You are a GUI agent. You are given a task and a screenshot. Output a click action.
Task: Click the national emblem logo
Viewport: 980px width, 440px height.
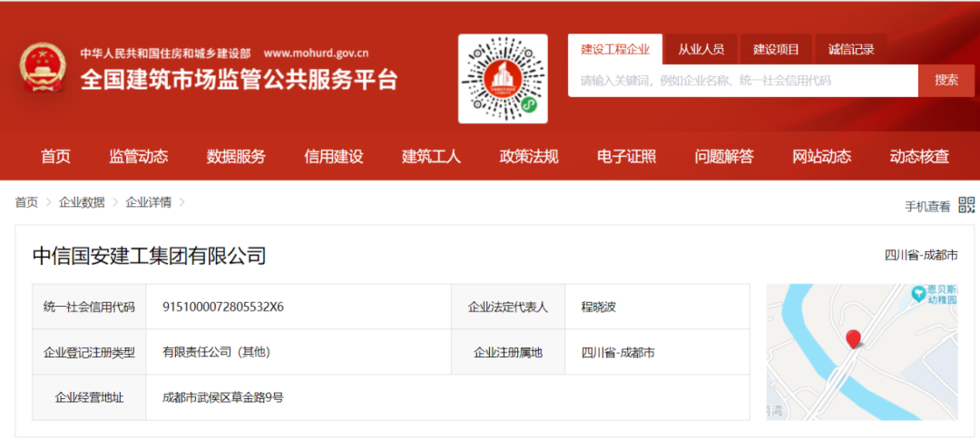pyautogui.click(x=42, y=67)
